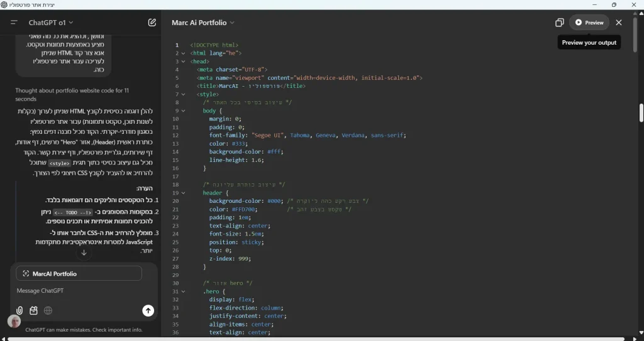Click 'z-index: 999' on line 27

[x=230, y=259]
